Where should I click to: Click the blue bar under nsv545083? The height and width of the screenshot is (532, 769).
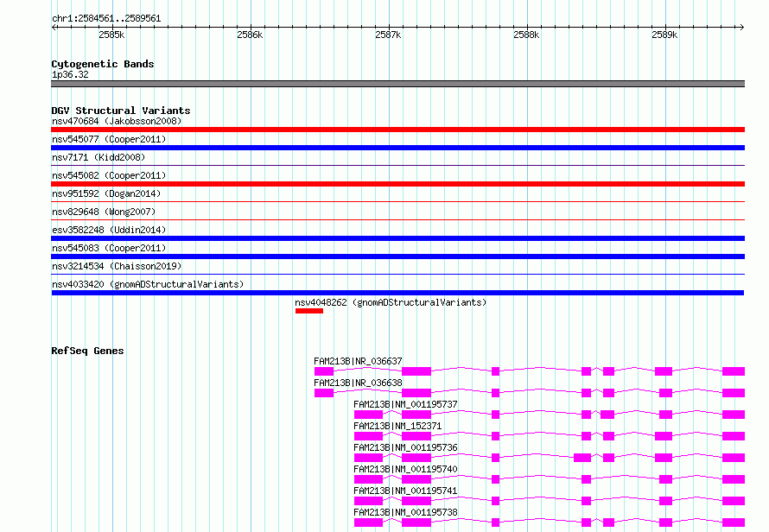tap(397, 256)
